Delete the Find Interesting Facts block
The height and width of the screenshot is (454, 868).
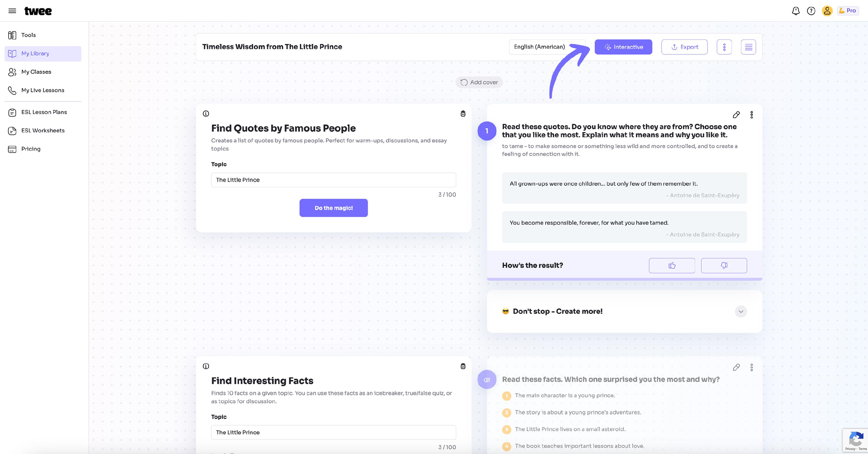[463, 366]
